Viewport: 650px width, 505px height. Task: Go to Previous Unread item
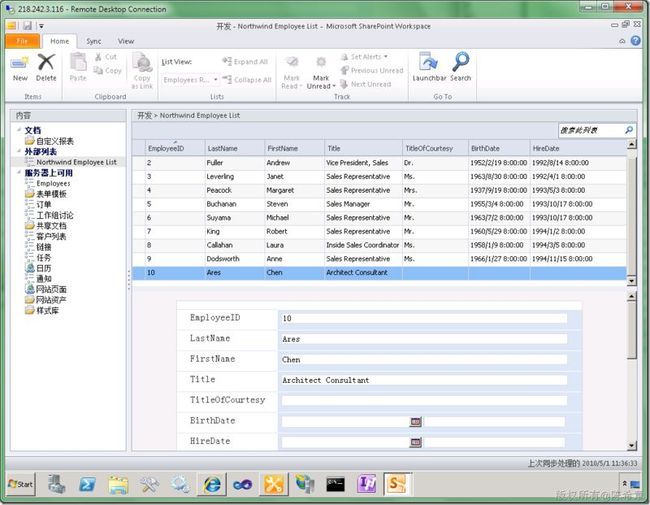tap(372, 70)
